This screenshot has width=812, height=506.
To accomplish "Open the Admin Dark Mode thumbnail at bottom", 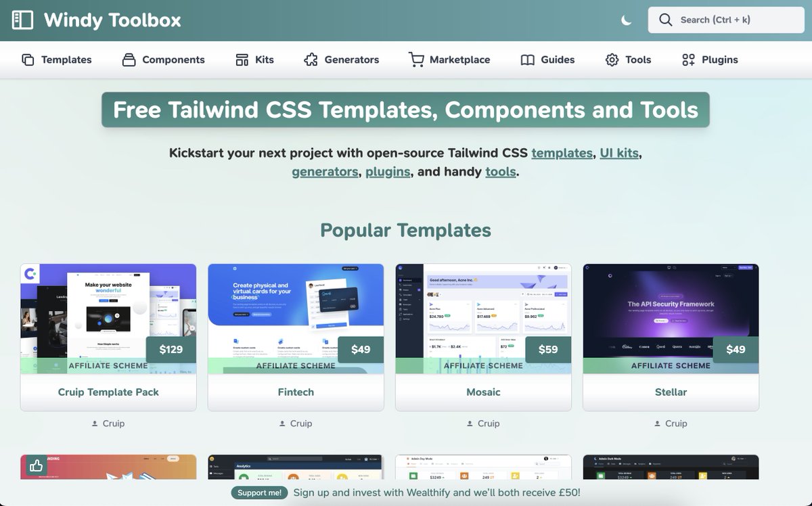I will point(671,467).
